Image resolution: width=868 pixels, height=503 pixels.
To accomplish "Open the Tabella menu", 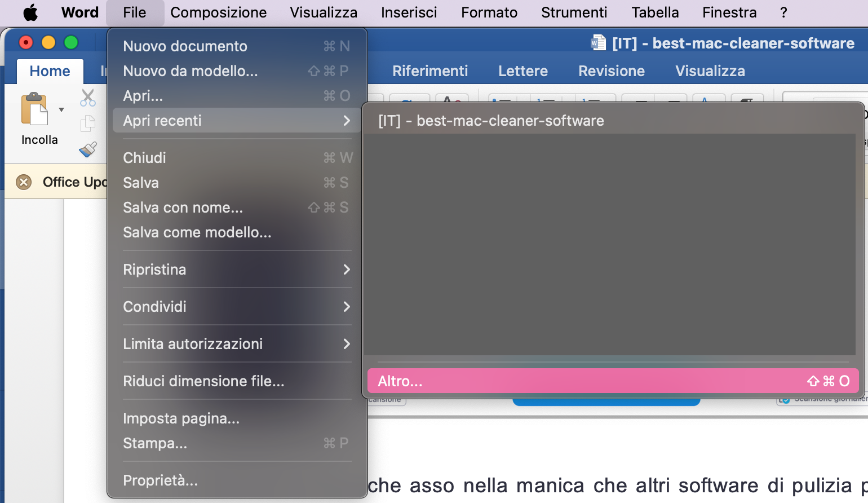I will [655, 12].
